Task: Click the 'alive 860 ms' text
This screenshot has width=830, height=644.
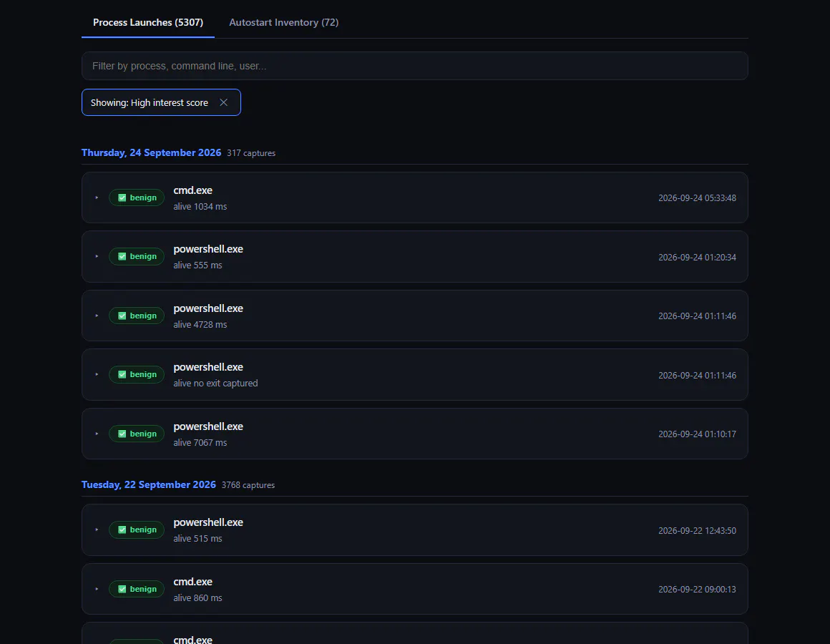Action: [198, 597]
